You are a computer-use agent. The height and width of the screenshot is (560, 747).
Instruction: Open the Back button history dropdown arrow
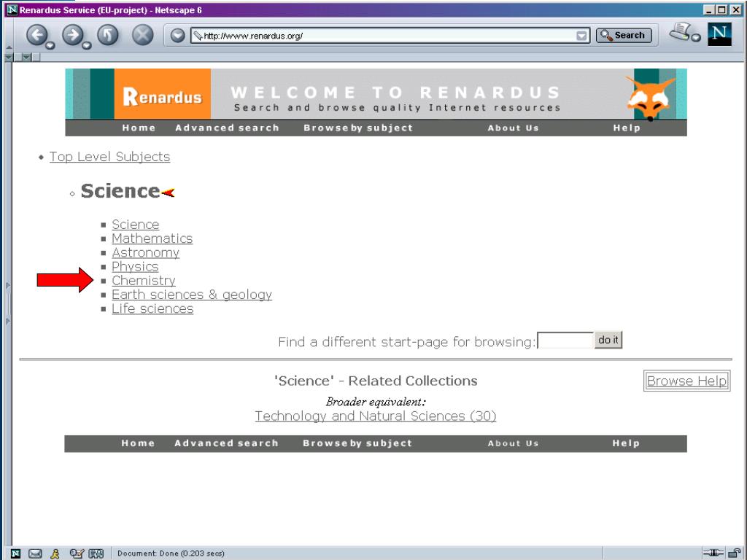[x=50, y=46]
